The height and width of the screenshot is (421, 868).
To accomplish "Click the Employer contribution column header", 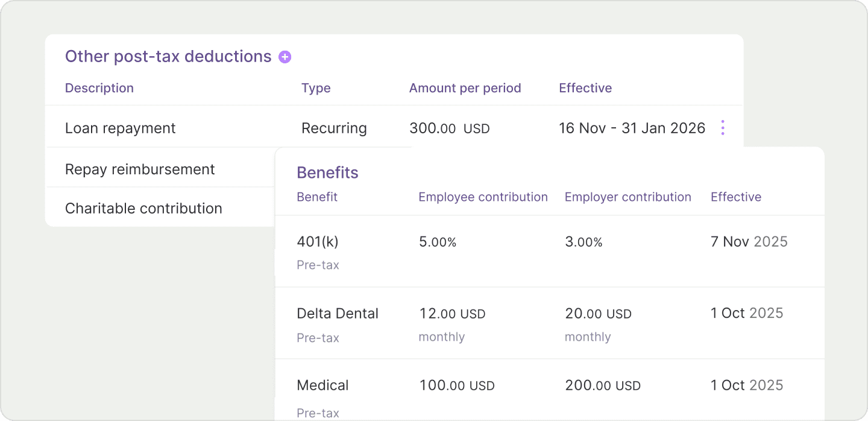I will 628,197.
